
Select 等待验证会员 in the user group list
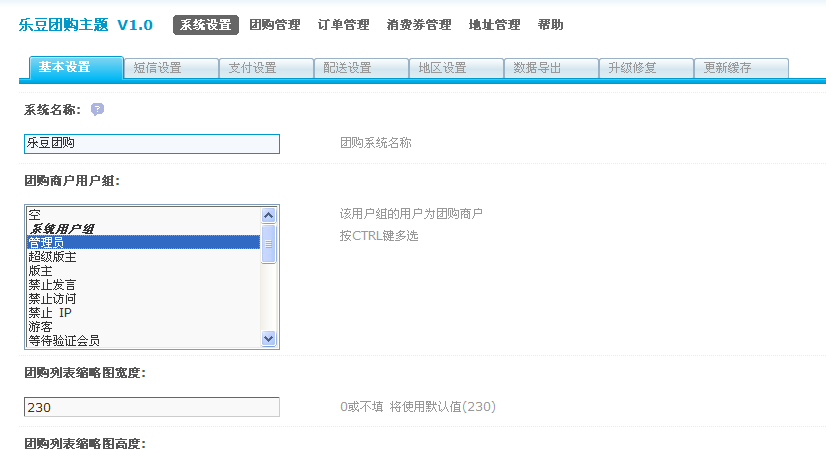tap(143, 340)
